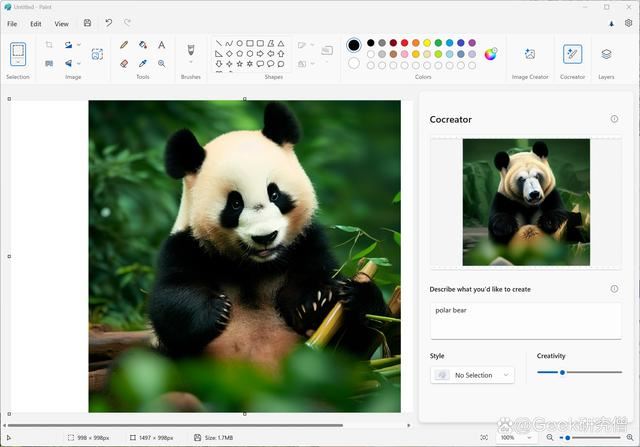Pick the Eraser tool
The height and width of the screenshot is (447, 640).
coord(124,63)
